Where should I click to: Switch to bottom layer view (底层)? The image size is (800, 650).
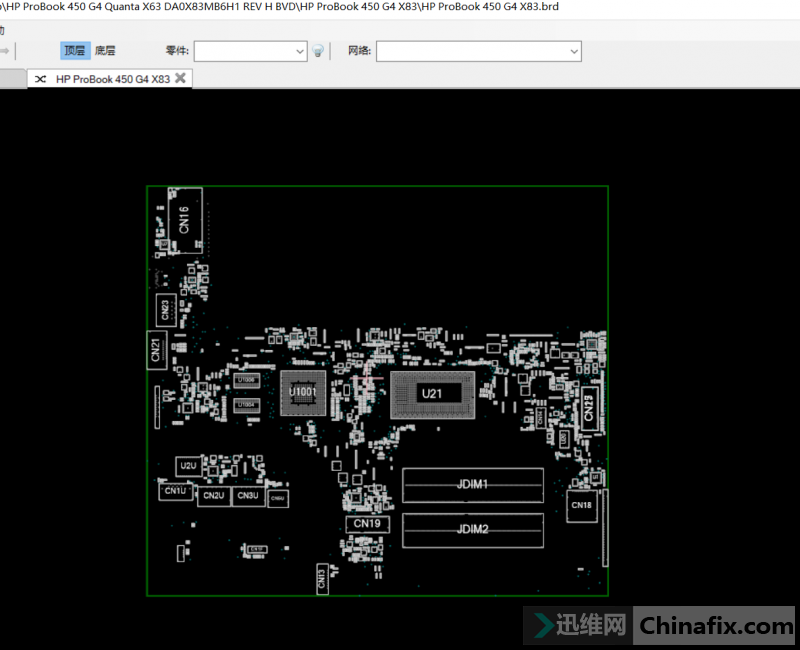105,51
